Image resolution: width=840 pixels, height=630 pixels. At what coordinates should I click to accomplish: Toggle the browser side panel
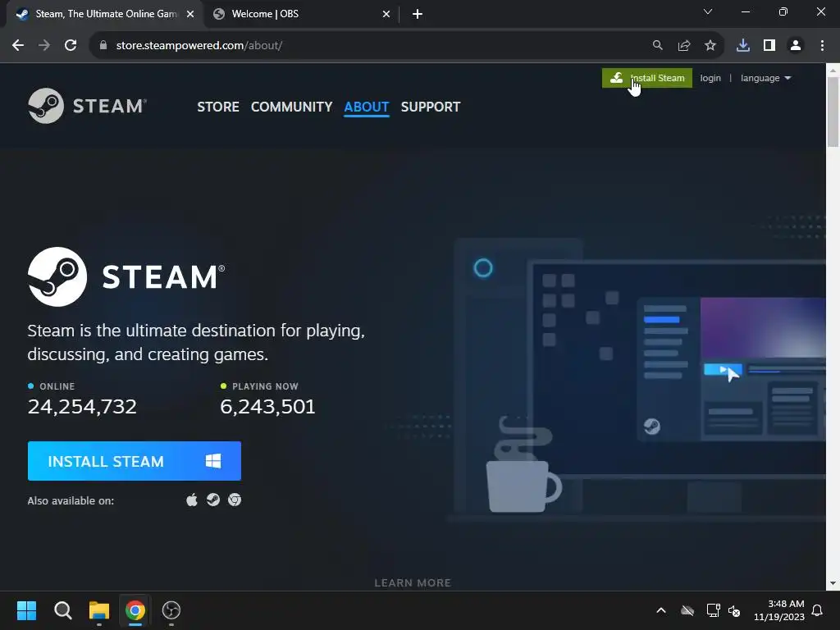pyautogui.click(x=769, y=46)
